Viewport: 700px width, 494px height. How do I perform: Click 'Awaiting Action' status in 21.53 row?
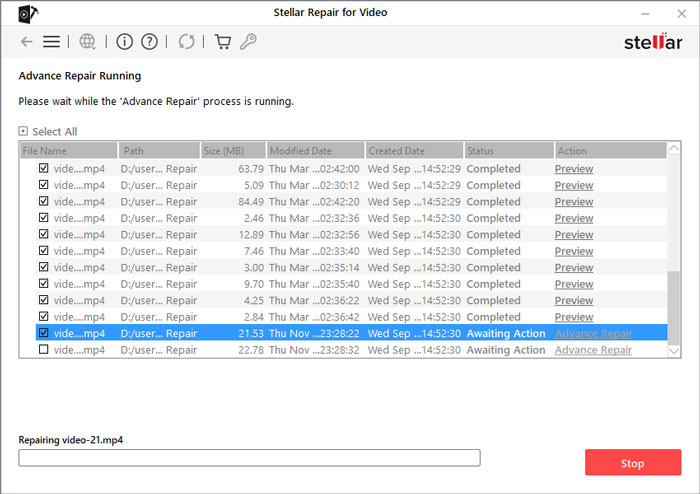tap(506, 333)
